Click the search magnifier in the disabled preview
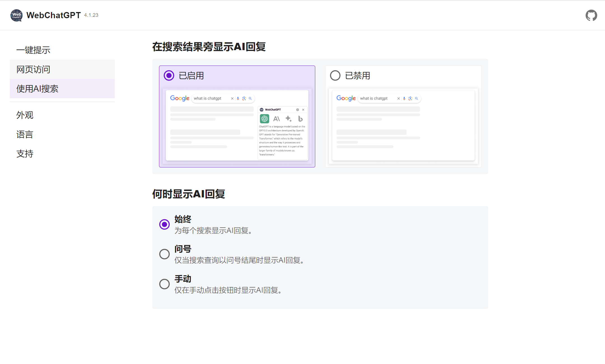The height and width of the screenshot is (364, 605). (x=417, y=99)
